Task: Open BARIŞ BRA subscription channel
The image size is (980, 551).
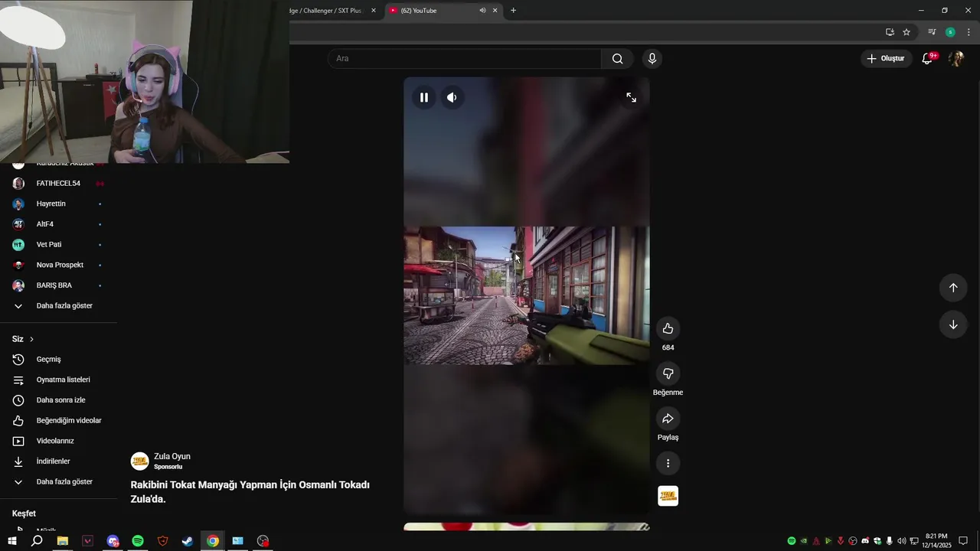Action: (x=59, y=285)
